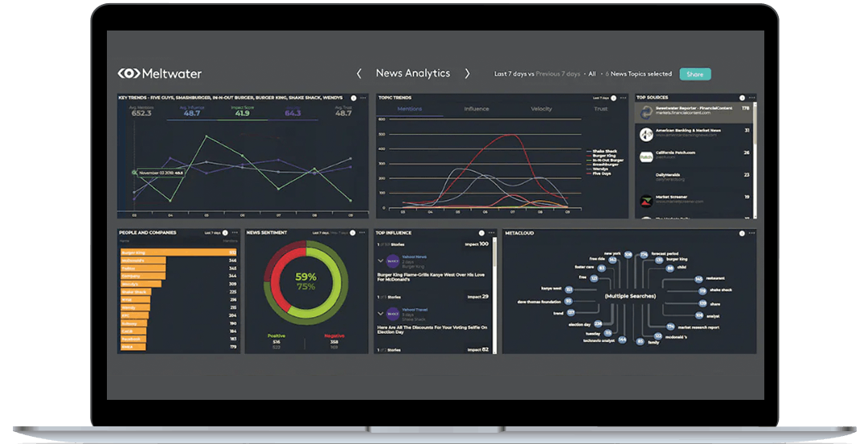Open the All filter in header
The image size is (868, 444).
coord(592,74)
